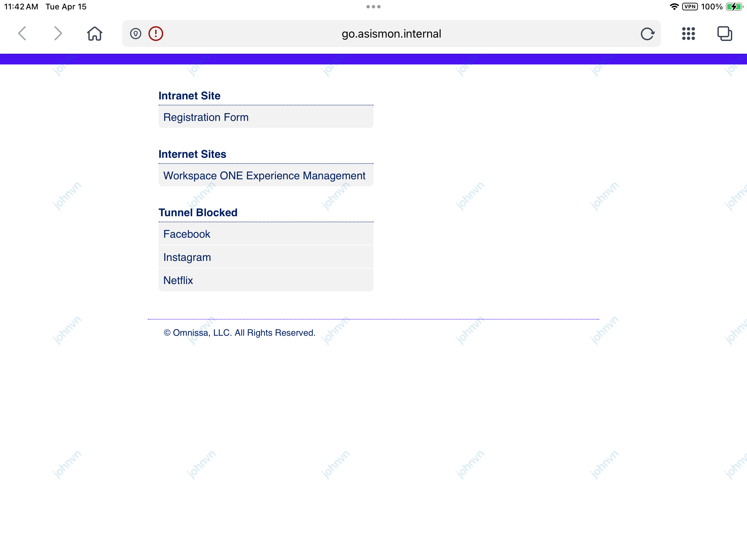
Task: Tap the go.asismon.internal address field
Action: [x=391, y=34]
